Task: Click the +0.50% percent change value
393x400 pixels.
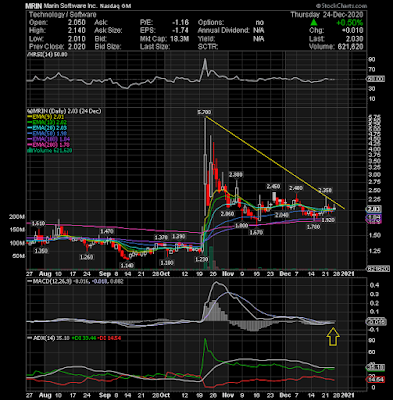Action: 350,22
